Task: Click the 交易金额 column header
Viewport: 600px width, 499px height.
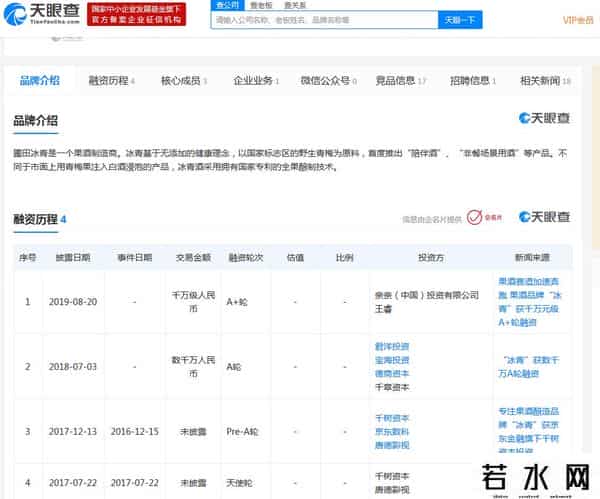Action: (x=193, y=258)
